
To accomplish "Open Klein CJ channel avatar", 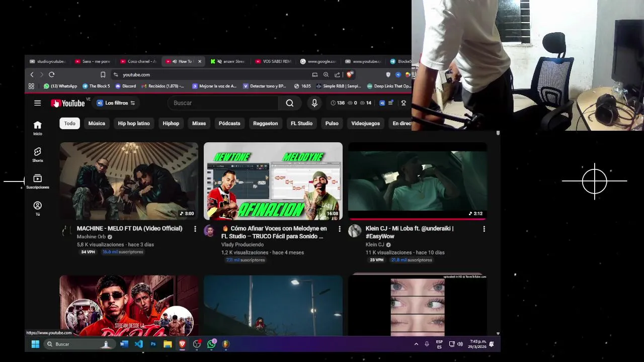I will tap(355, 231).
